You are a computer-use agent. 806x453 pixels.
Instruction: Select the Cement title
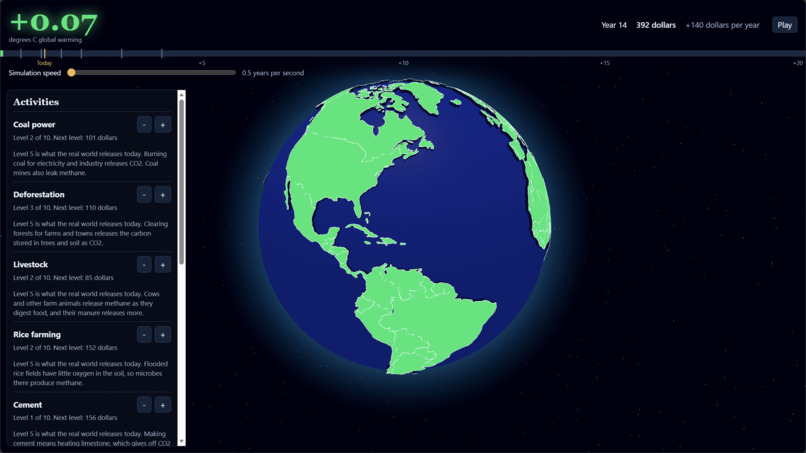[27, 405]
